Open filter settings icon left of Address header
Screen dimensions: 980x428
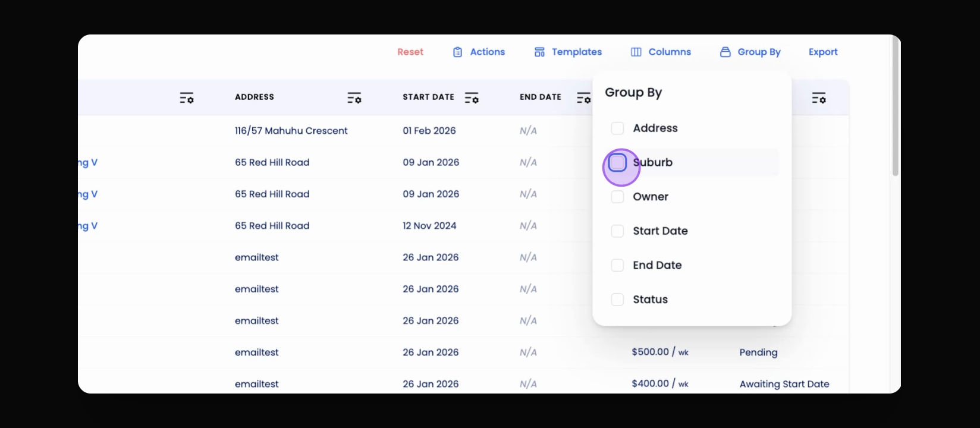tap(187, 98)
